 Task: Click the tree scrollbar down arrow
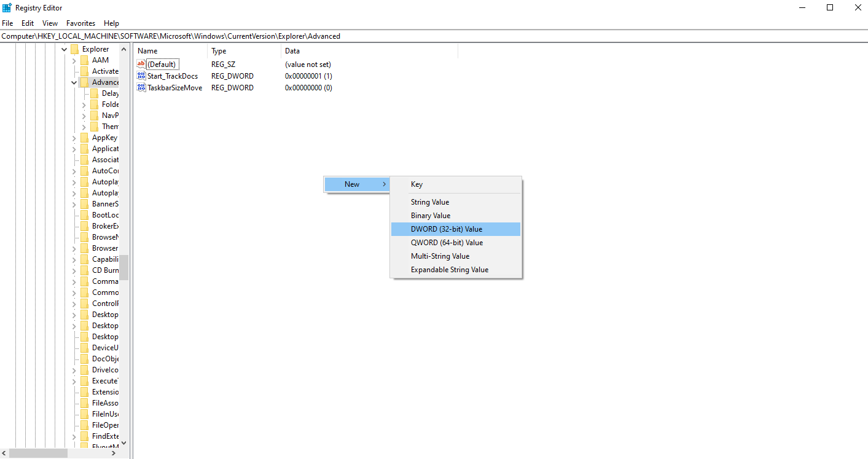[x=124, y=442]
